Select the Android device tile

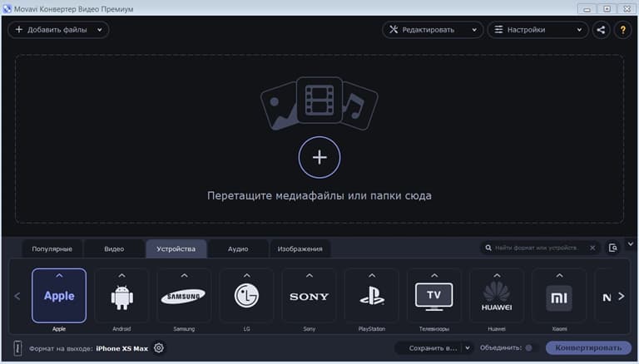tap(121, 296)
